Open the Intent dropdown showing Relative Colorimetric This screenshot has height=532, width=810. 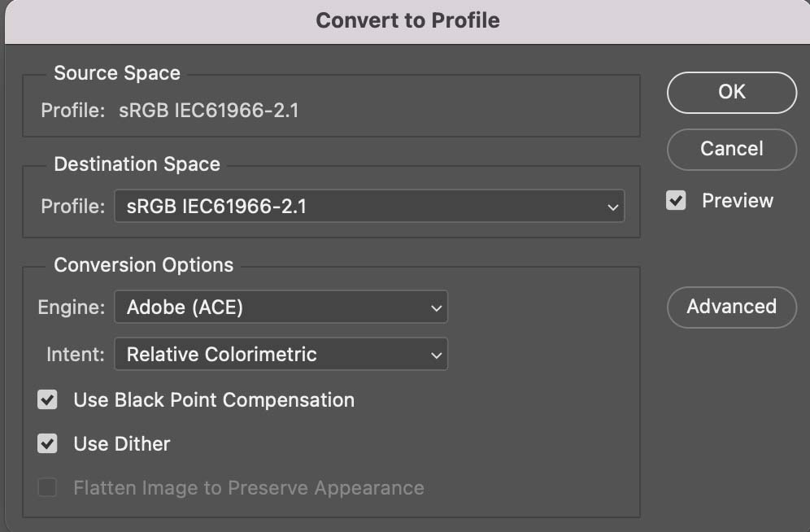(281, 355)
